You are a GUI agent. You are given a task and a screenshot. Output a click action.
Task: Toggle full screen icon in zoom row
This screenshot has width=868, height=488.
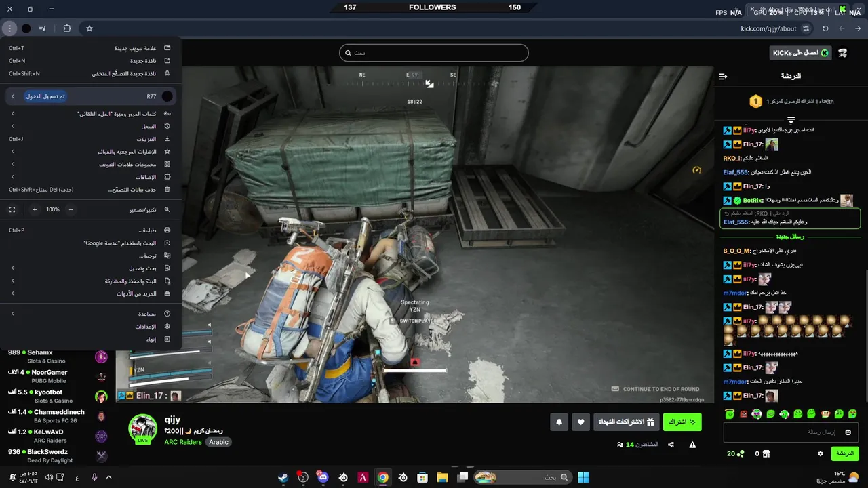pyautogui.click(x=12, y=210)
